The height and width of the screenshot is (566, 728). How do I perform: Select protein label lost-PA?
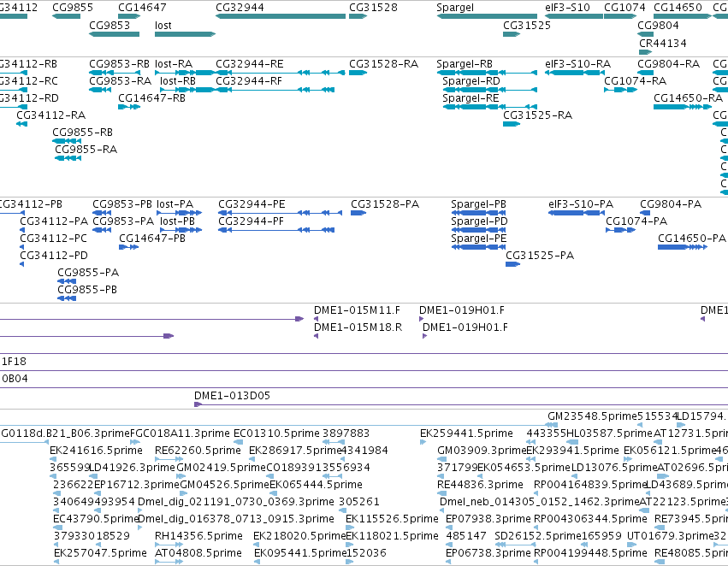point(175,204)
